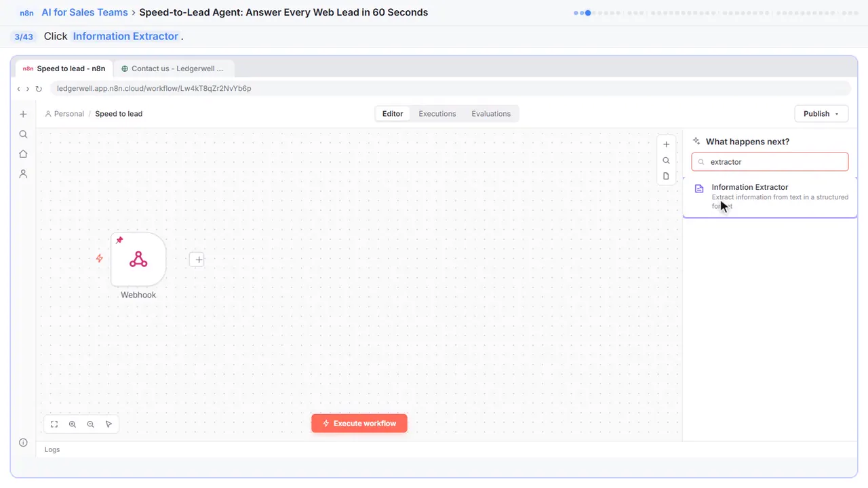Switch to the Evaluations tab

click(x=491, y=114)
